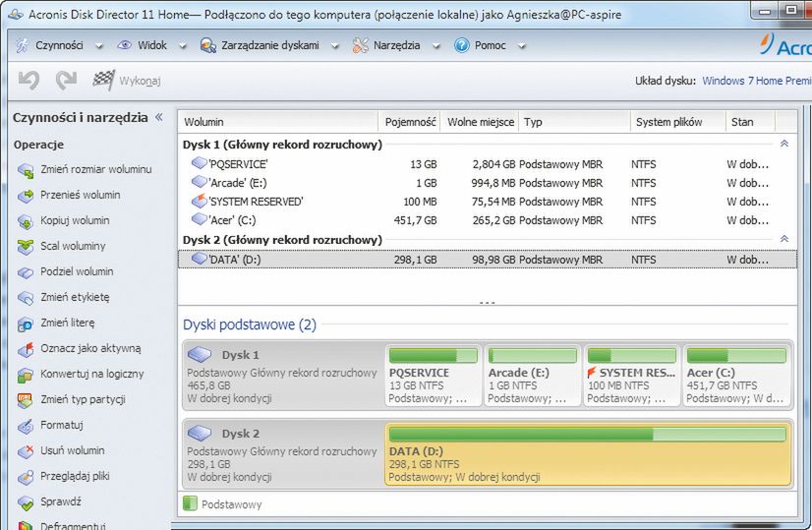Click the Usuń wolumin icon

[25, 451]
